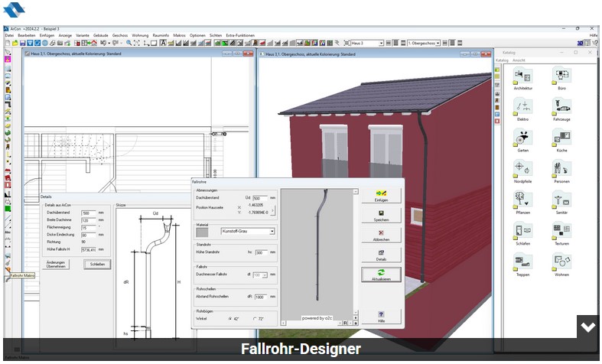This screenshot has width=602, height=364.
Task: Open the Personen catalog folder
Action: [x=561, y=171]
